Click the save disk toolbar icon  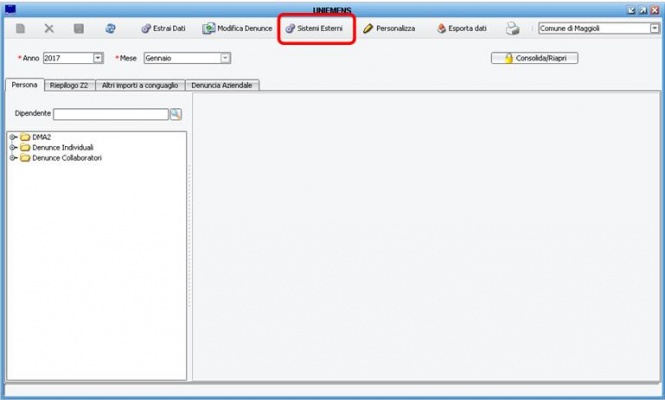point(78,28)
